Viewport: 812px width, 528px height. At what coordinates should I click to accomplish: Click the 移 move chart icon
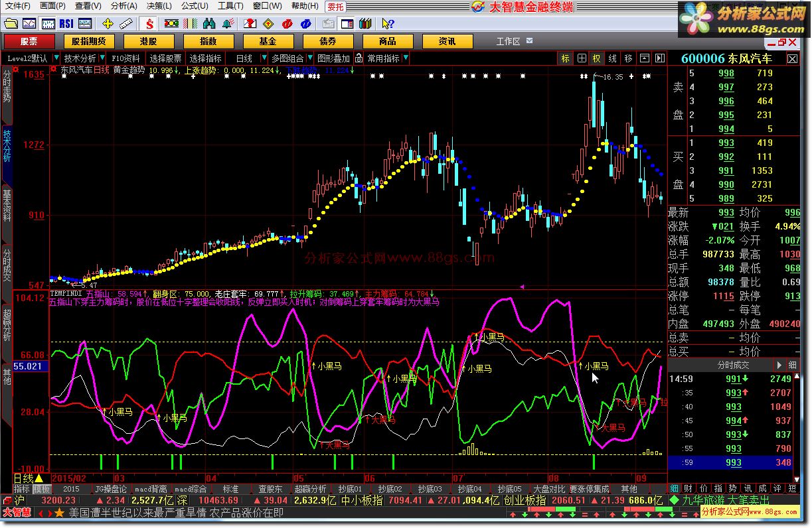[x=628, y=58]
